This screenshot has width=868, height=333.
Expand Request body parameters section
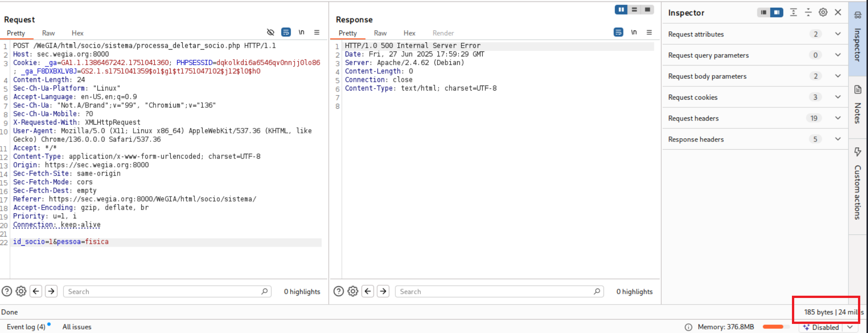tap(755, 76)
